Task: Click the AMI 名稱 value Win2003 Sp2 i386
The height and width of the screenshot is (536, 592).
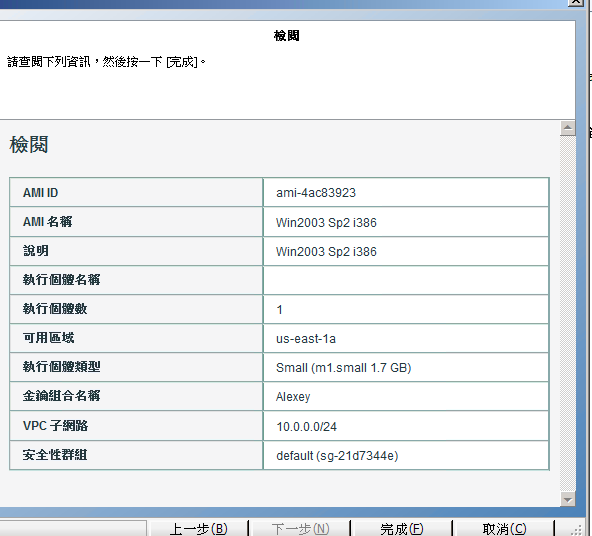Action: point(326,222)
